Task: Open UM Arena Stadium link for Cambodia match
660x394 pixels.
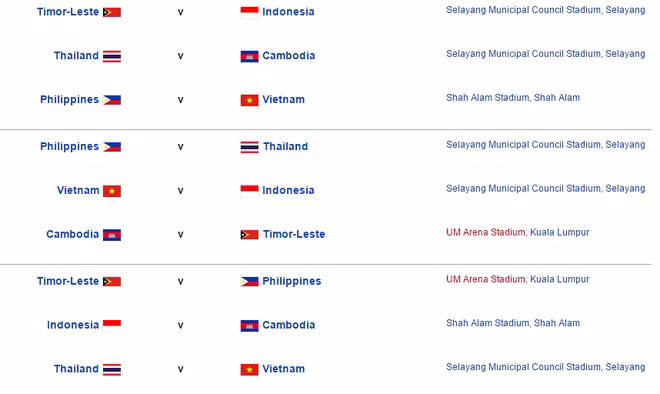Action: tap(486, 232)
